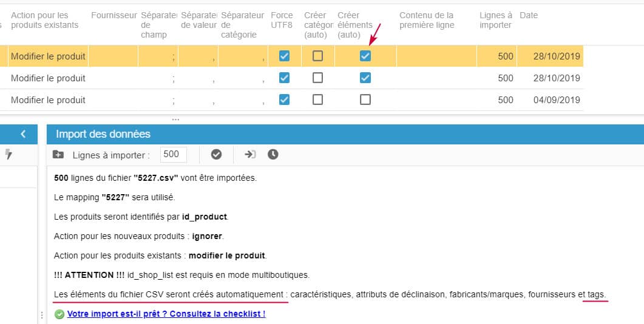Check Créer éléments in the third row

tap(365, 100)
